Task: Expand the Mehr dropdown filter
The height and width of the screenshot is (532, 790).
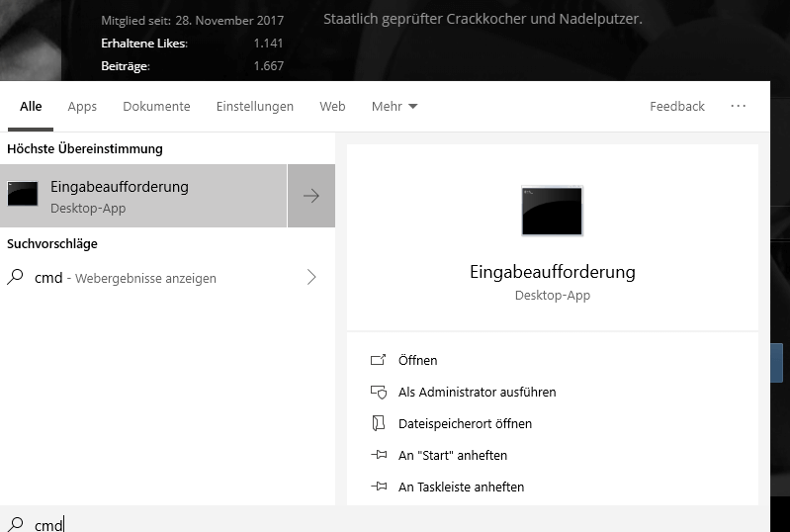Action: click(395, 106)
